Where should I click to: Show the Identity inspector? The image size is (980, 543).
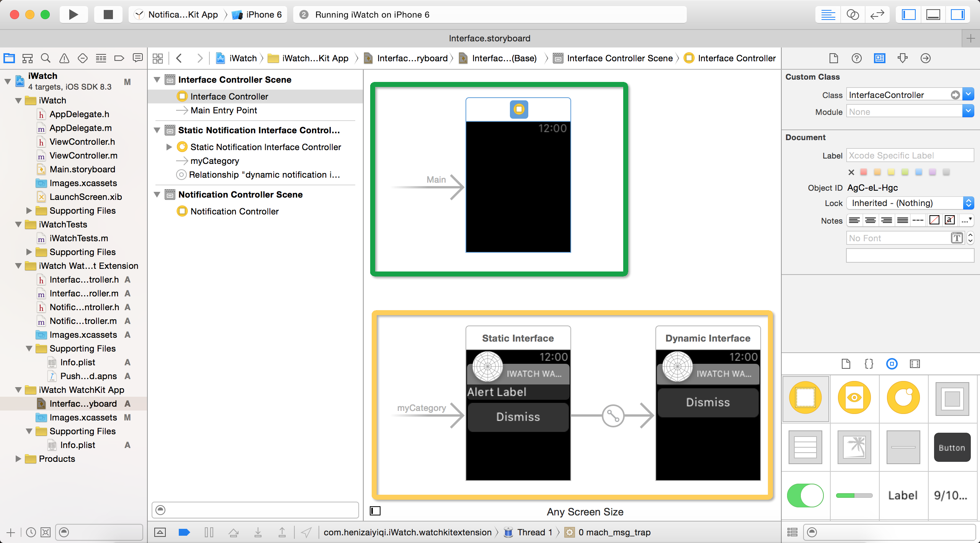click(x=880, y=58)
